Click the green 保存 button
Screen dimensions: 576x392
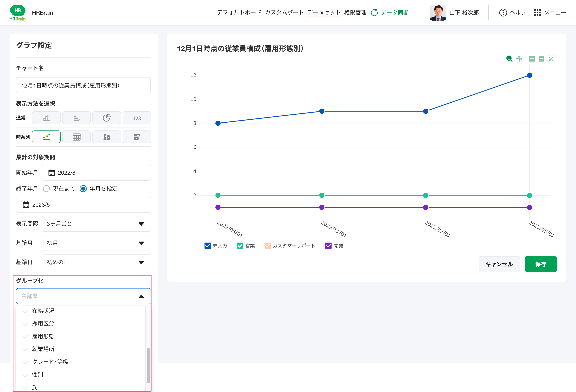point(540,264)
